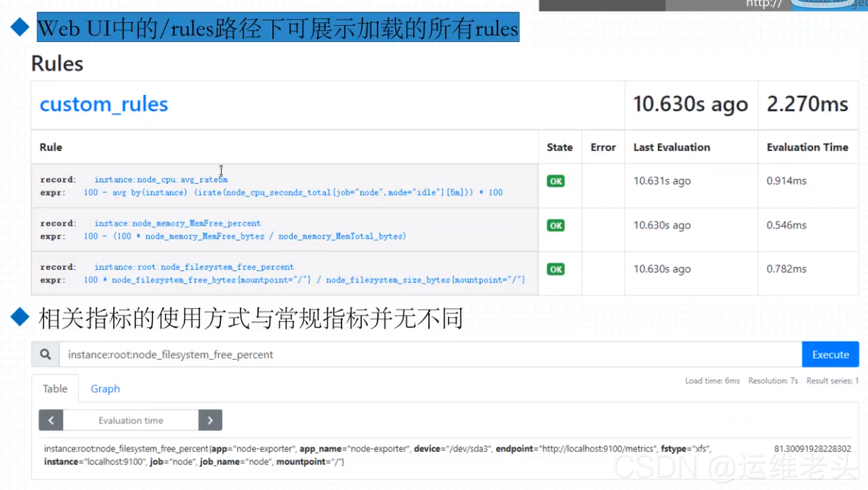
Task: Switch to the Graph tab
Action: pos(105,388)
